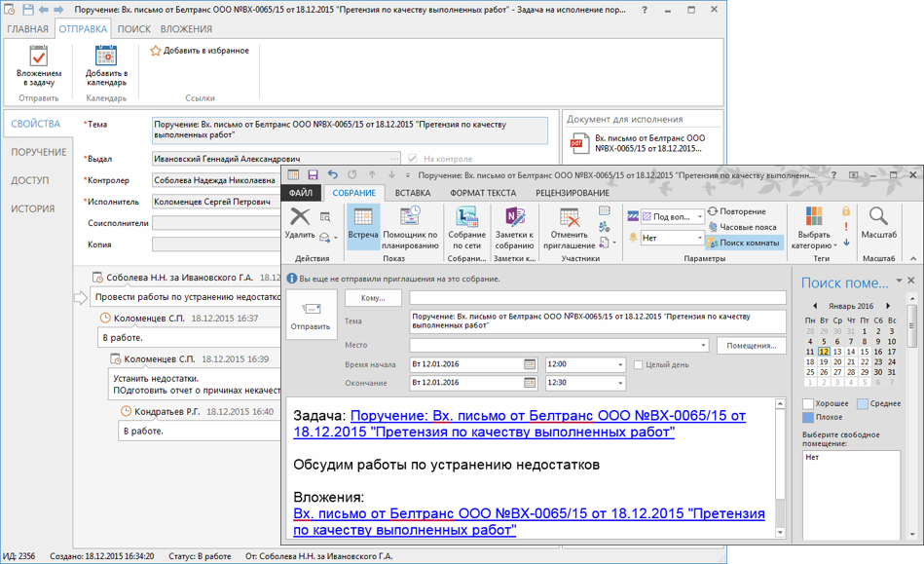This screenshot has width=924, height=564.
Task: Click the Помещения... button
Action: (x=751, y=346)
